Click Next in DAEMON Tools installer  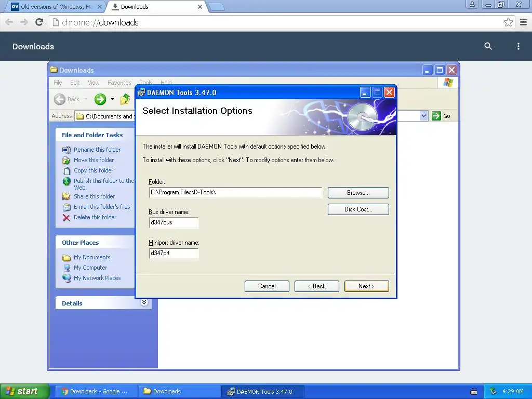[x=366, y=286]
